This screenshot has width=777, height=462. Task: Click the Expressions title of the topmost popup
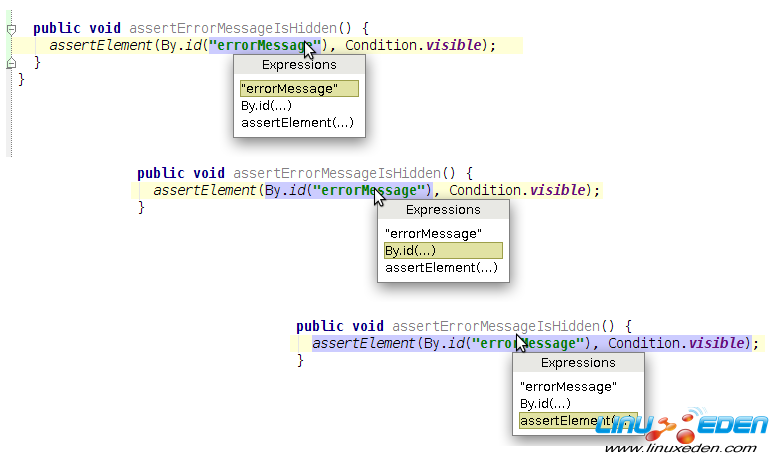pos(299,65)
